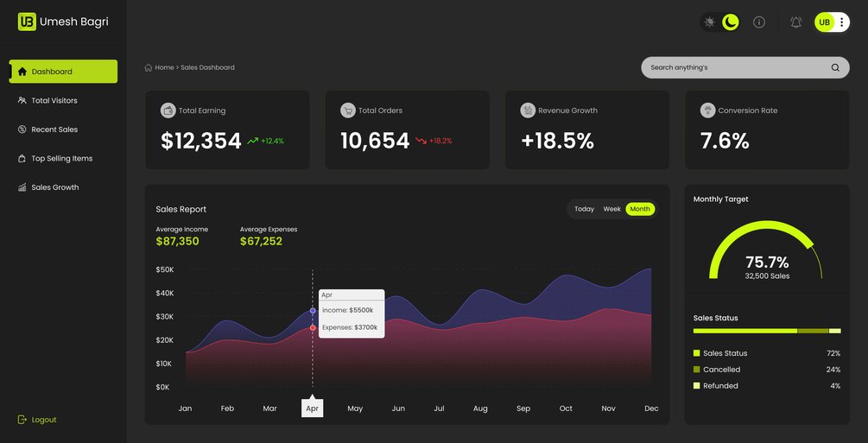The width and height of the screenshot is (868, 443).
Task: Click the Conversion Rate icon
Action: [x=708, y=111]
